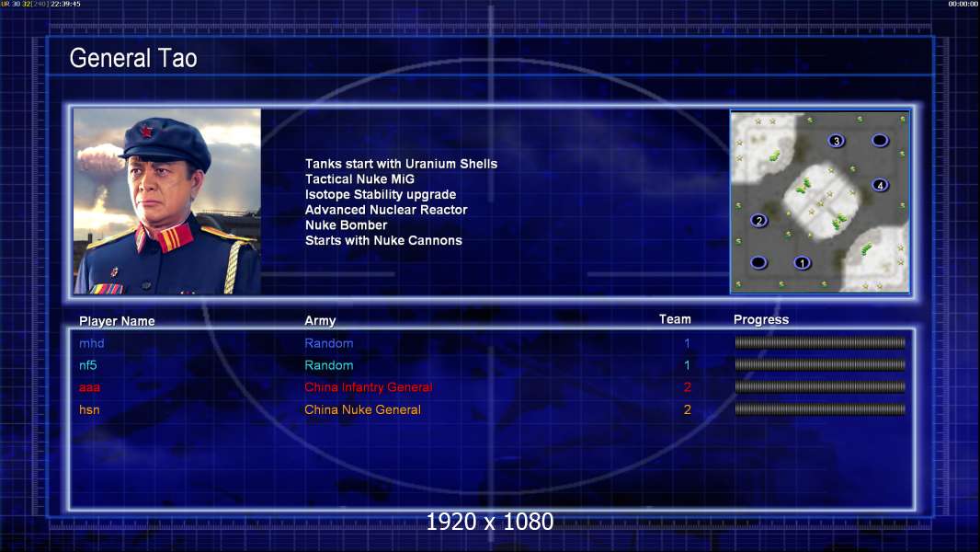The image size is (980, 552).
Task: Click 'Isotope Stability upgrade' text
Action: pyautogui.click(x=381, y=194)
